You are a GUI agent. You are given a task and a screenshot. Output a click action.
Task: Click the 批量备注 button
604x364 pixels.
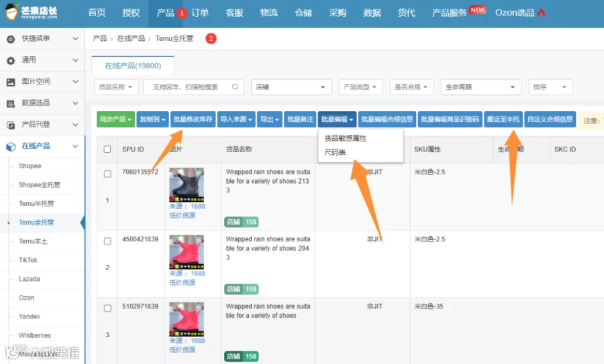pyautogui.click(x=300, y=119)
